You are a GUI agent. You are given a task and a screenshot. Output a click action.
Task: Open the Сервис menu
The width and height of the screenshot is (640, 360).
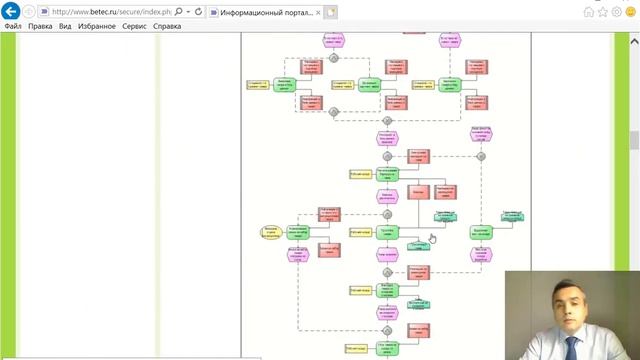134,26
